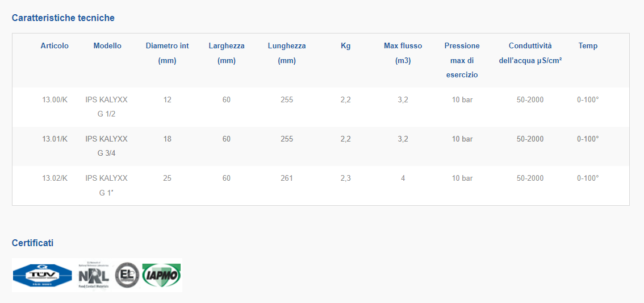Click the IAPMO certificate logo

(x=161, y=276)
